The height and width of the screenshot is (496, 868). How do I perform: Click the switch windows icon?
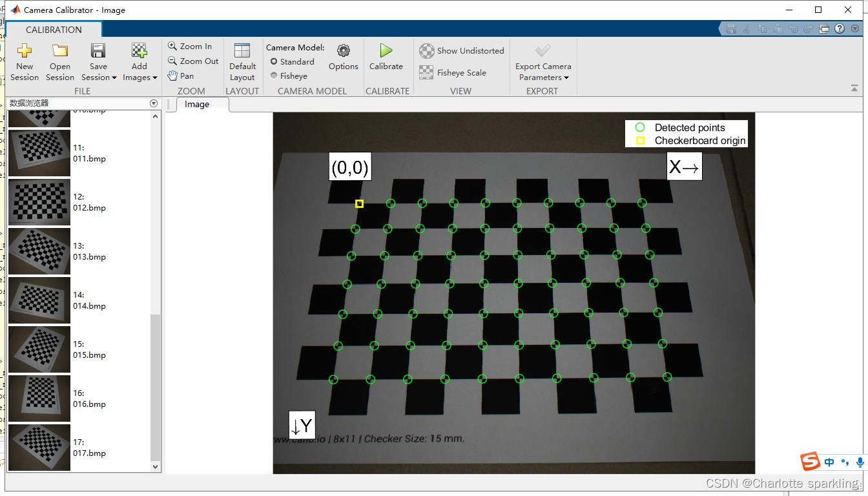(x=824, y=28)
